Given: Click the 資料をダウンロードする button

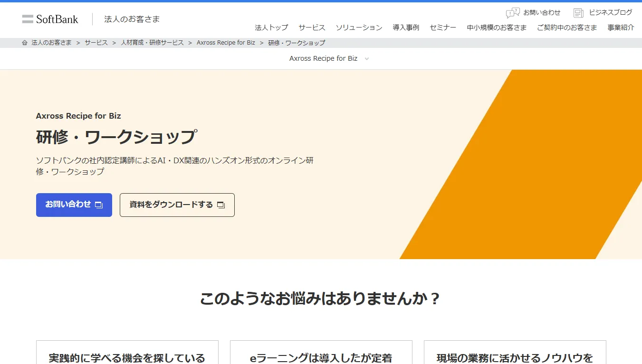Looking at the screenshot, I should 177,205.
